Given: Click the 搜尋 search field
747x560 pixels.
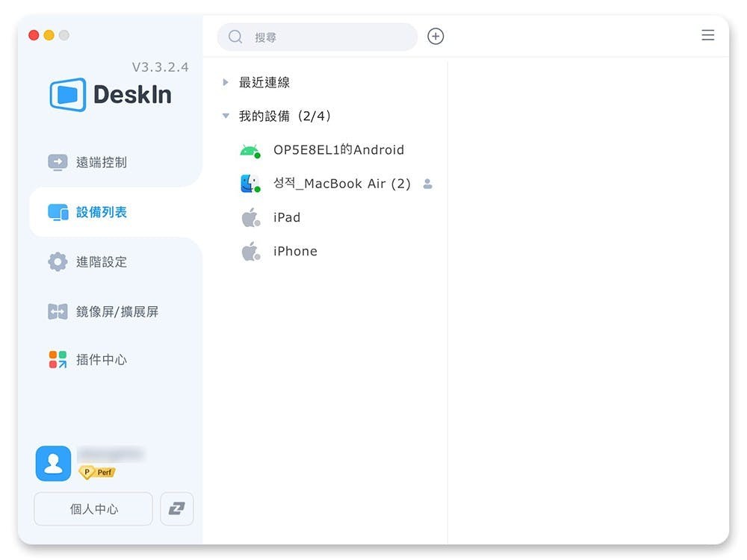Looking at the screenshot, I should pos(321,37).
